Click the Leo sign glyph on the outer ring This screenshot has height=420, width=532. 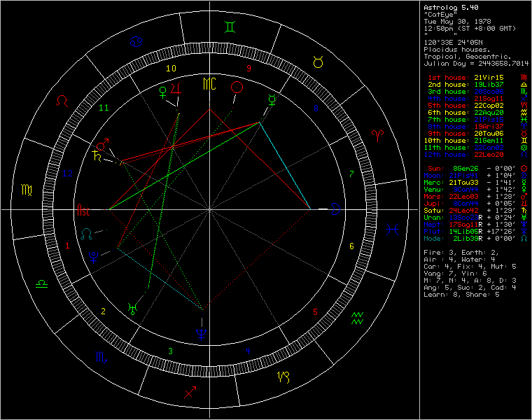click(62, 101)
